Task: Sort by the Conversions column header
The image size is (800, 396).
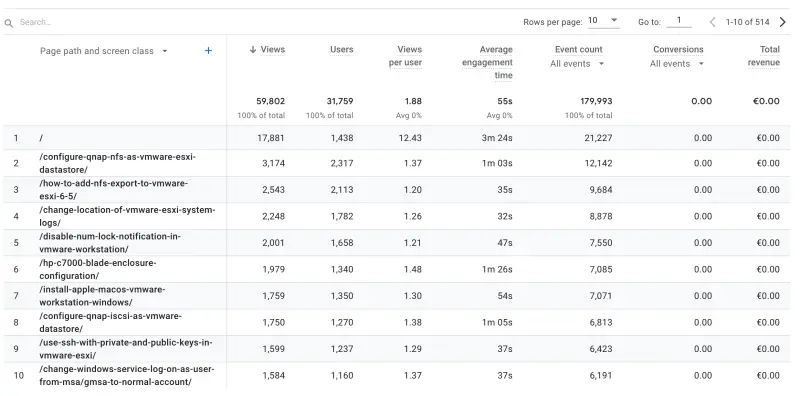Action: click(x=678, y=50)
